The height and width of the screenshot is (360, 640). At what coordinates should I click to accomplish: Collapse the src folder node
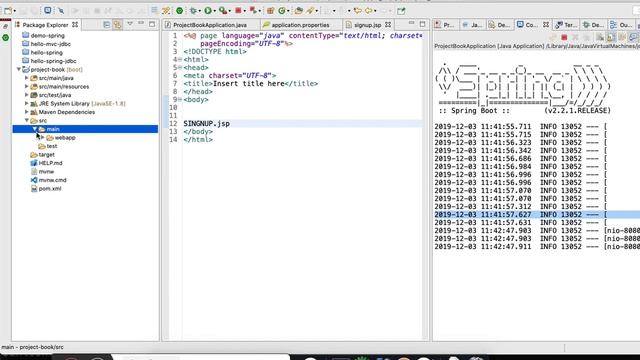pyautogui.click(x=27, y=120)
